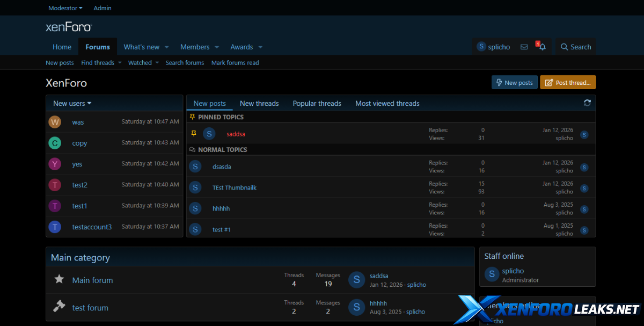Open the inbox envelope icon
This screenshot has height=326, width=644.
point(524,47)
